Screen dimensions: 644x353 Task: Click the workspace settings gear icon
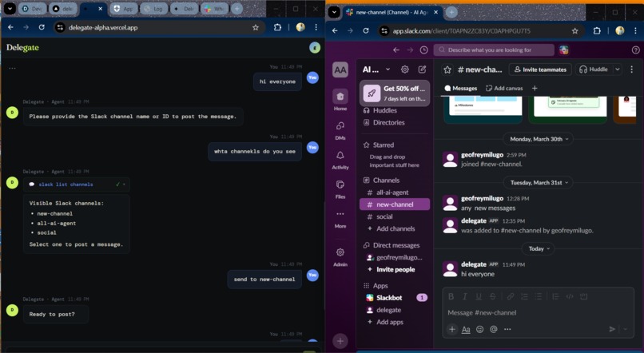(404, 69)
